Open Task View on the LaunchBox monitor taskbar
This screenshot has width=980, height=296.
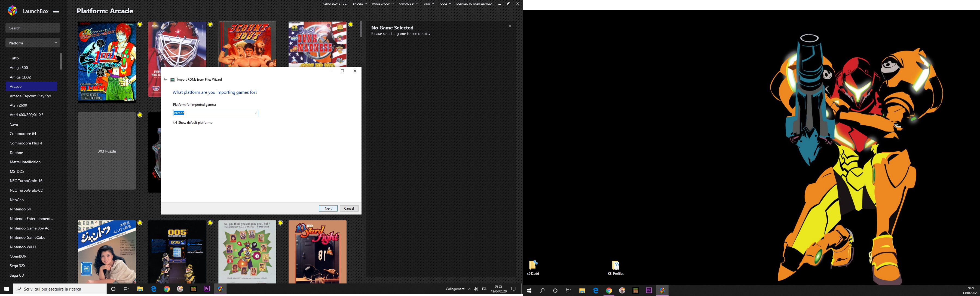tap(126, 289)
